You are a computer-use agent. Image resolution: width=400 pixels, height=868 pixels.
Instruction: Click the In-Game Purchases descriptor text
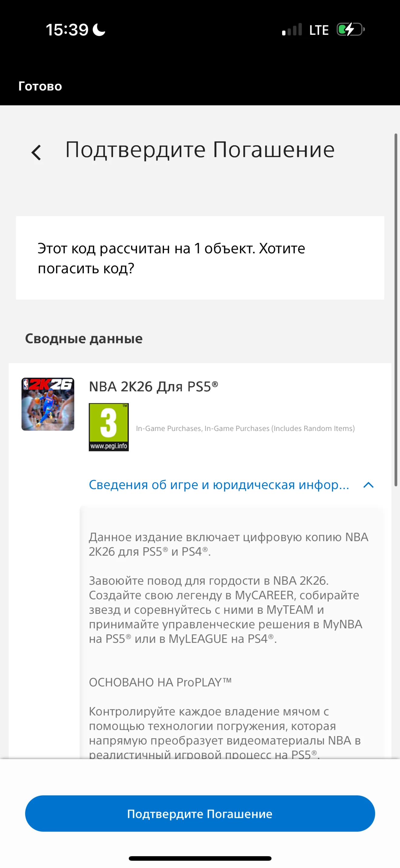tap(245, 428)
